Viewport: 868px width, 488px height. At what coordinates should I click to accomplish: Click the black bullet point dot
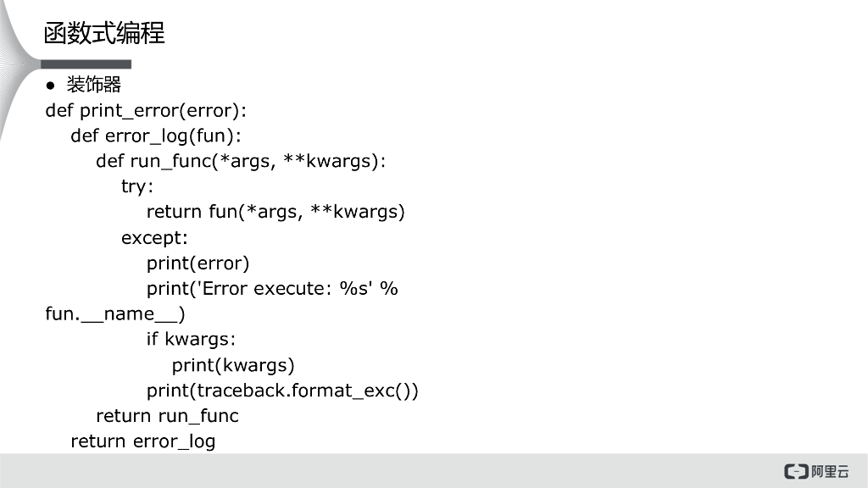(x=51, y=85)
